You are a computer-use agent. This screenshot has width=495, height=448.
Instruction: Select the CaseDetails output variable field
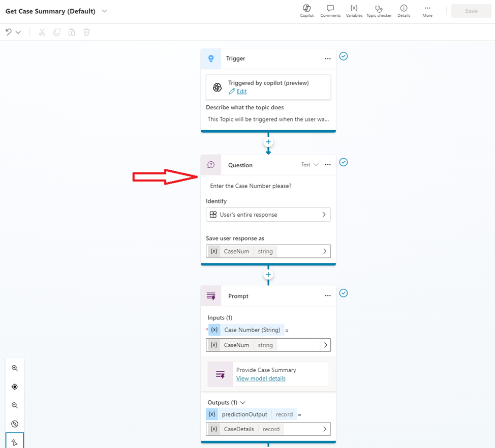(x=268, y=429)
